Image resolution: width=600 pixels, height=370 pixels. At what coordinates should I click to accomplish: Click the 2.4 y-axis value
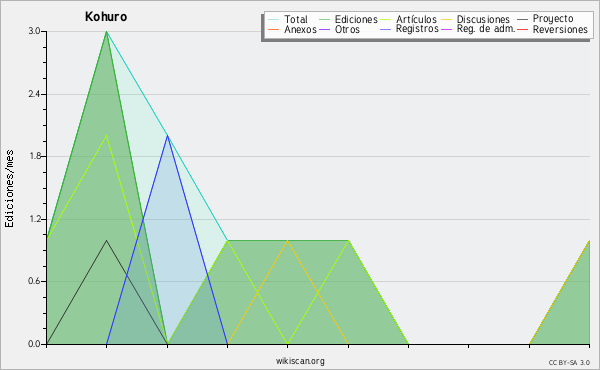click(34, 94)
